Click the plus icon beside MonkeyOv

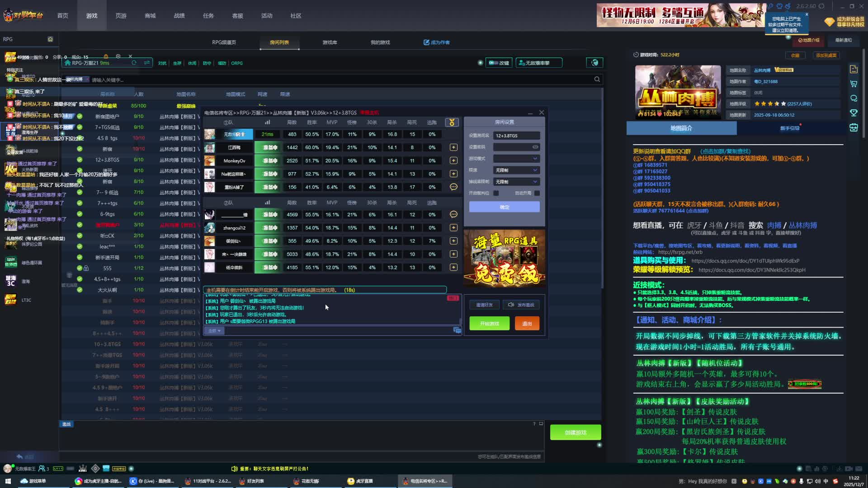click(453, 161)
